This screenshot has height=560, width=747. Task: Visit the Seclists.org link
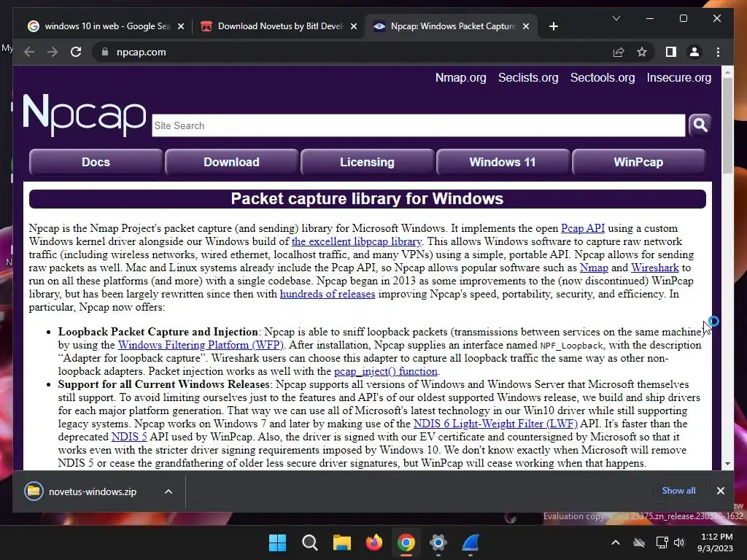(528, 77)
